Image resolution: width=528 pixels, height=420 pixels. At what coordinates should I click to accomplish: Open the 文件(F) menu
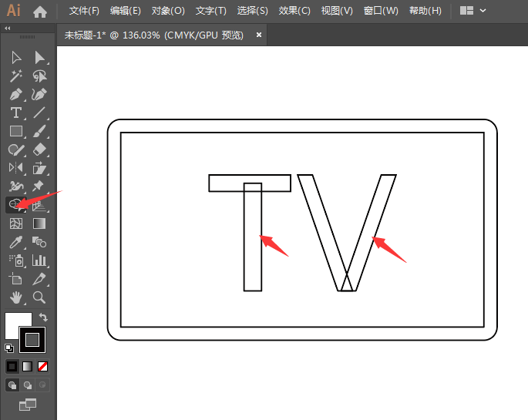tap(84, 11)
